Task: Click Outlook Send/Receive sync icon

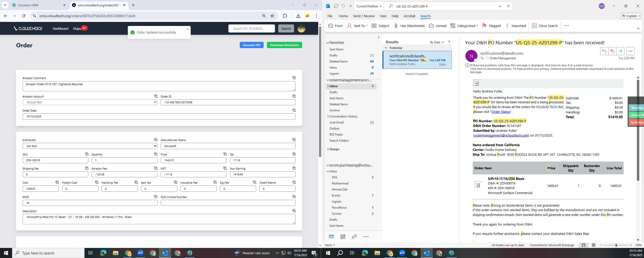Action: (x=336, y=6)
